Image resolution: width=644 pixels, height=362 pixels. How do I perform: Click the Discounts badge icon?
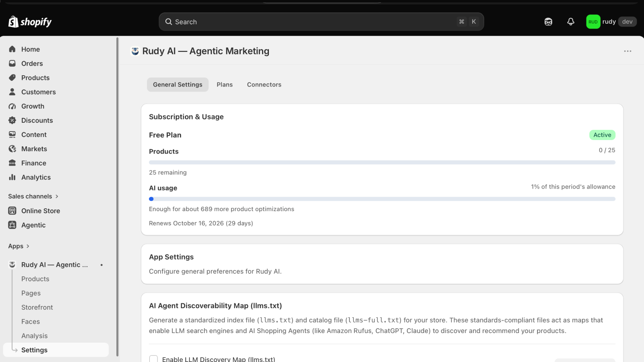[12, 120]
